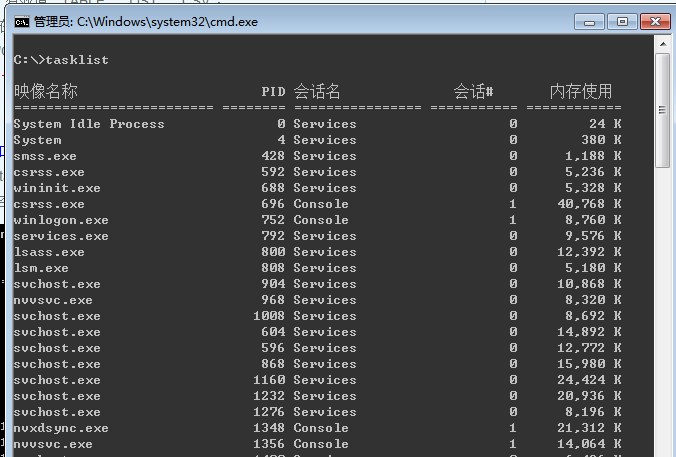
Task: Click the 内存使用 column header
Action: (581, 91)
